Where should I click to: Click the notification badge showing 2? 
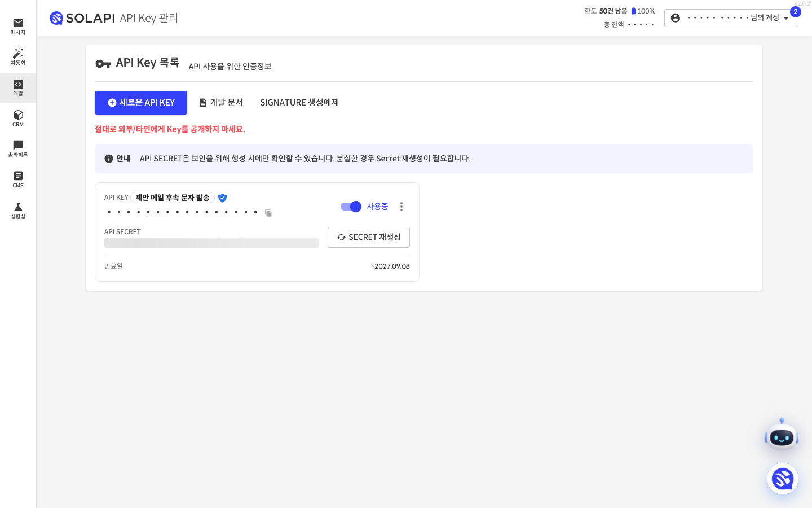796,12
